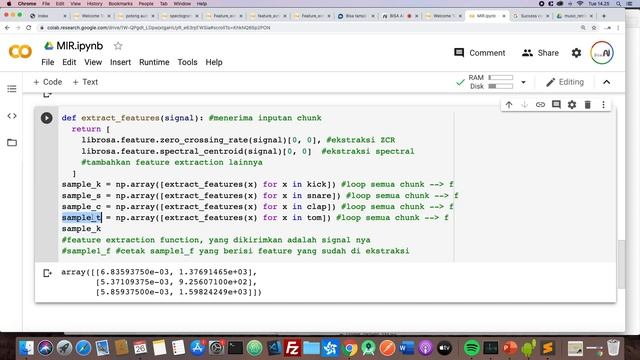Click the 'def extract_features(signal)' line
The height and width of the screenshot is (360, 640).
[x=191, y=118]
